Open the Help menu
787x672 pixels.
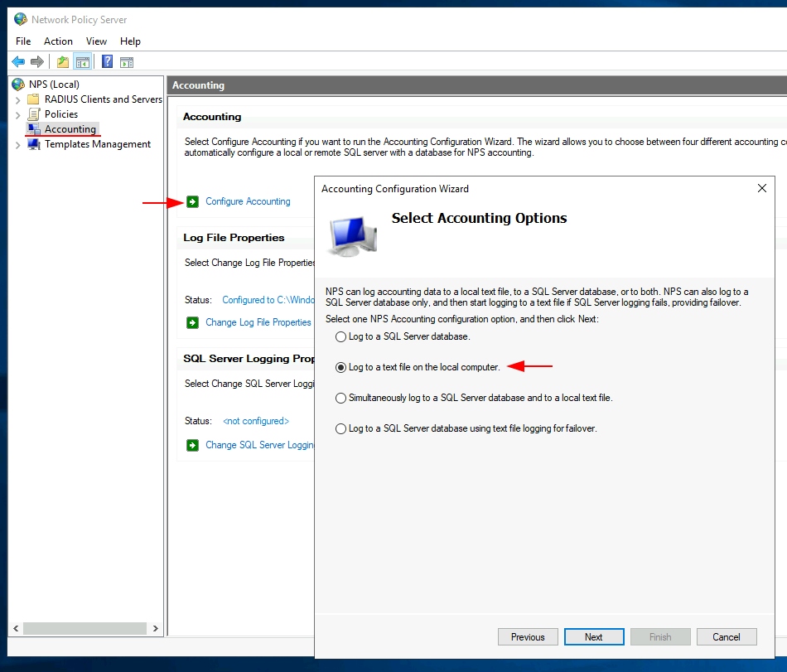(130, 41)
